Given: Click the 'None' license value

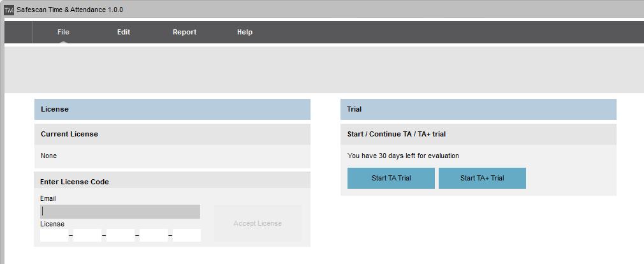Looking at the screenshot, I should (x=49, y=156).
